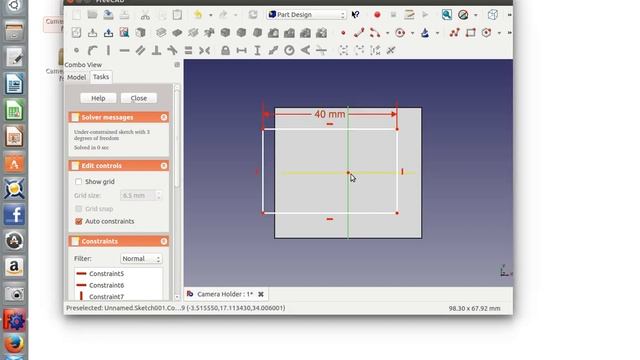The height and width of the screenshot is (360, 640).
Task: Open the Part Design workbench dropdown
Action: 307,15
